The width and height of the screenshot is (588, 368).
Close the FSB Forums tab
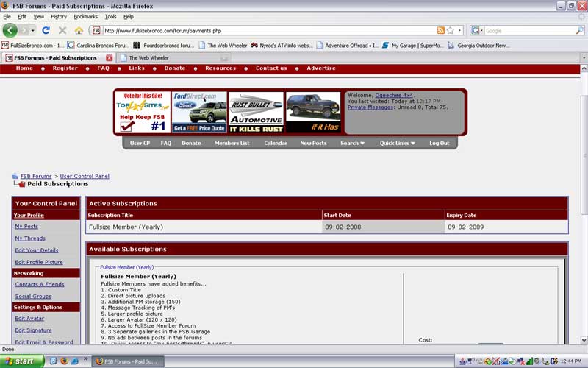(109, 58)
